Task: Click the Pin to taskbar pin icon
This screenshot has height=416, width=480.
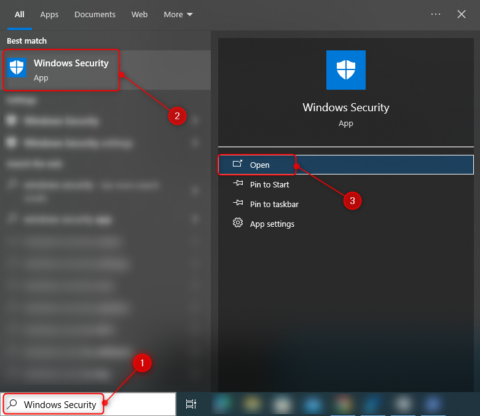Action: (x=238, y=203)
